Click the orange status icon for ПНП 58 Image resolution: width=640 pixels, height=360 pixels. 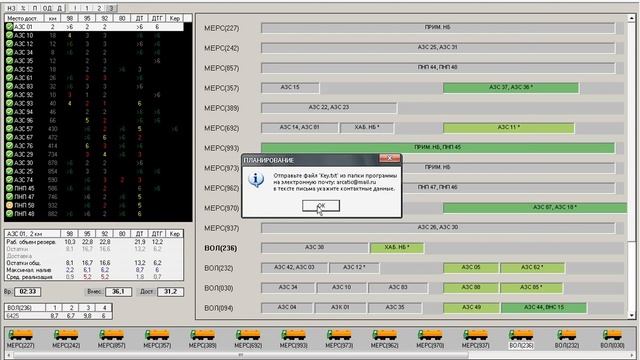[9, 205]
